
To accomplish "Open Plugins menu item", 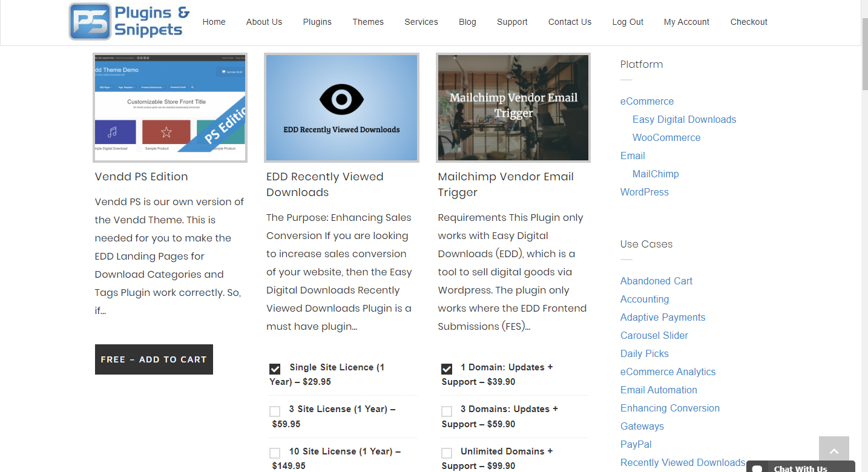I will click(317, 22).
